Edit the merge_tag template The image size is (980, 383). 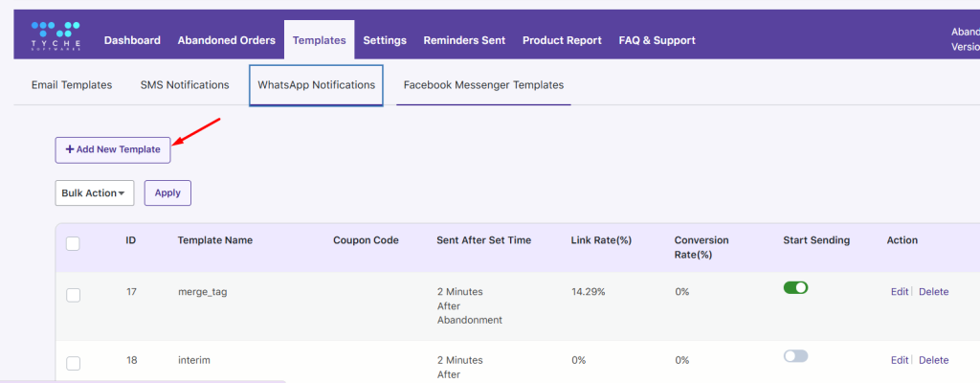(x=899, y=292)
